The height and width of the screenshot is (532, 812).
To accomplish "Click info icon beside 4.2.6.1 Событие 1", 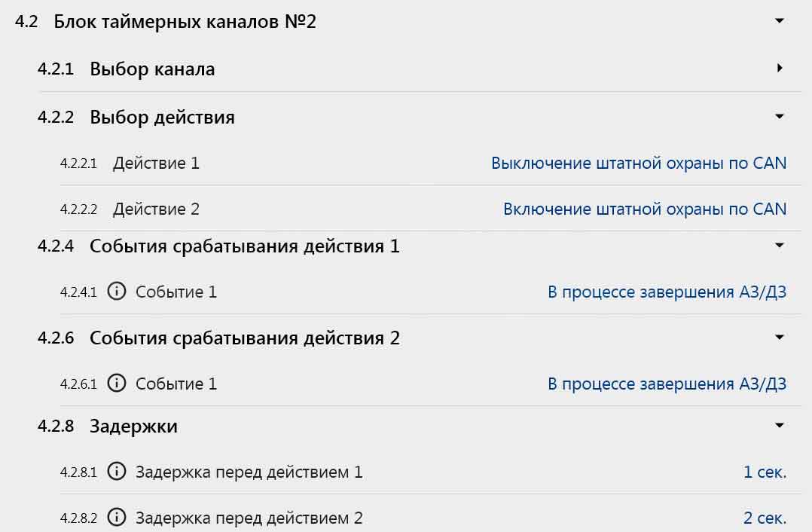I will [116, 384].
